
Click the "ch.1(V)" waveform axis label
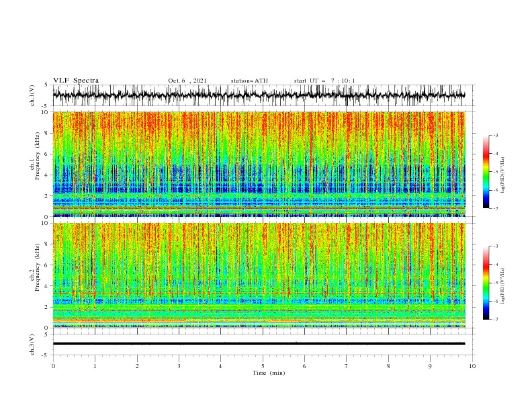pyautogui.click(x=32, y=95)
